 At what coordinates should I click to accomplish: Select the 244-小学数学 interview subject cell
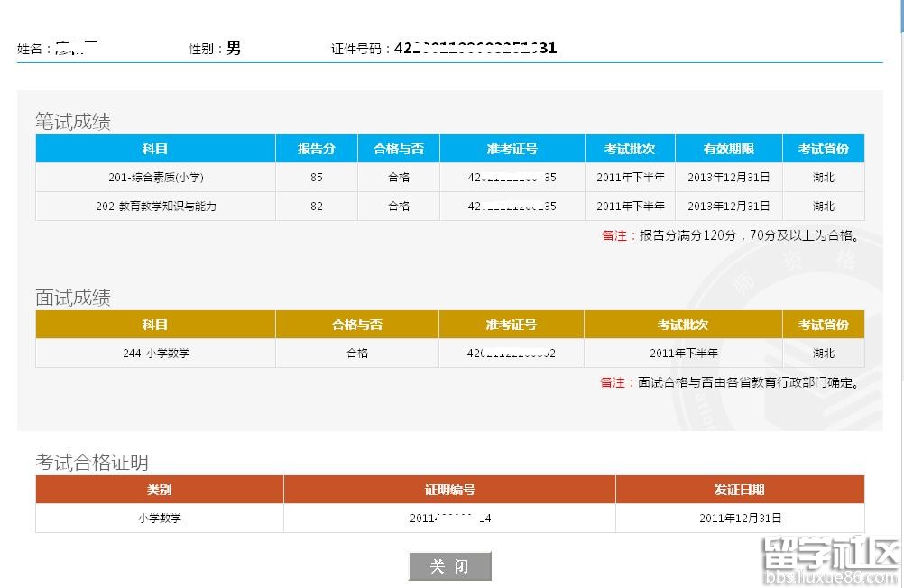155,354
